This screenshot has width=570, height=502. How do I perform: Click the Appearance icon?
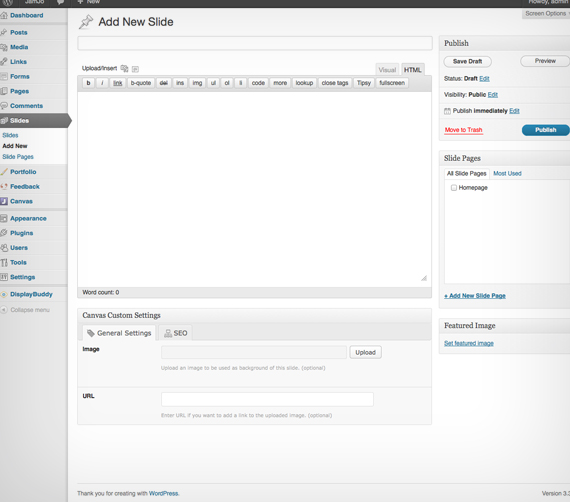click(x=4, y=218)
